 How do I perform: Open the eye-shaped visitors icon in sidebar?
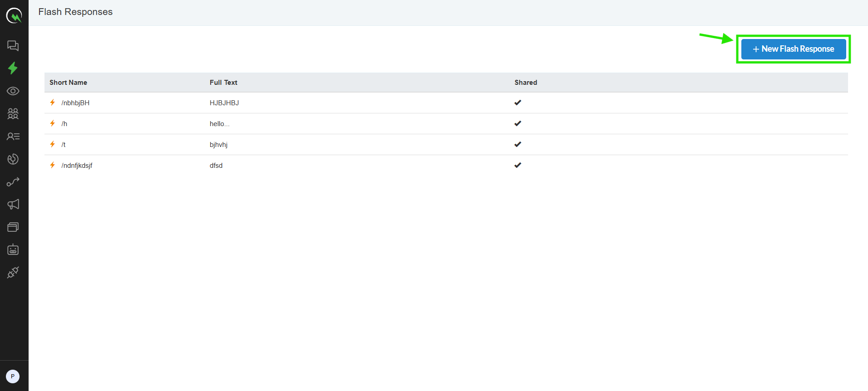[x=13, y=91]
